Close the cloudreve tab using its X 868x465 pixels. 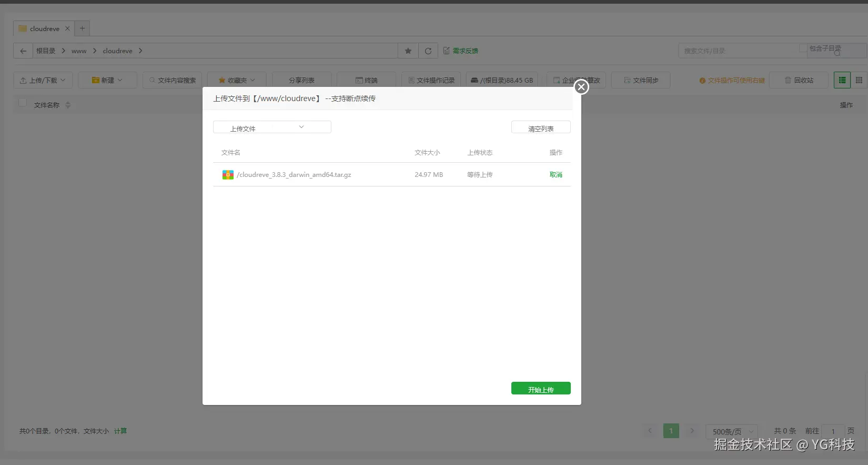tap(67, 28)
